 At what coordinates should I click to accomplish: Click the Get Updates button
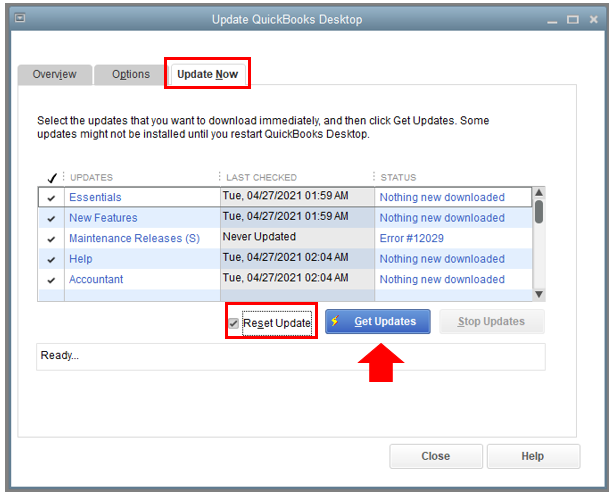[x=378, y=321]
